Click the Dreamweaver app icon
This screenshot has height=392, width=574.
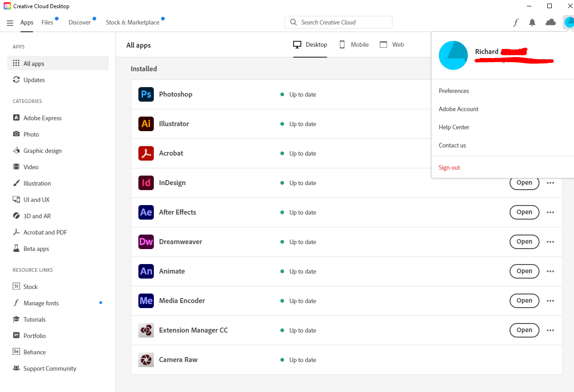coord(146,242)
